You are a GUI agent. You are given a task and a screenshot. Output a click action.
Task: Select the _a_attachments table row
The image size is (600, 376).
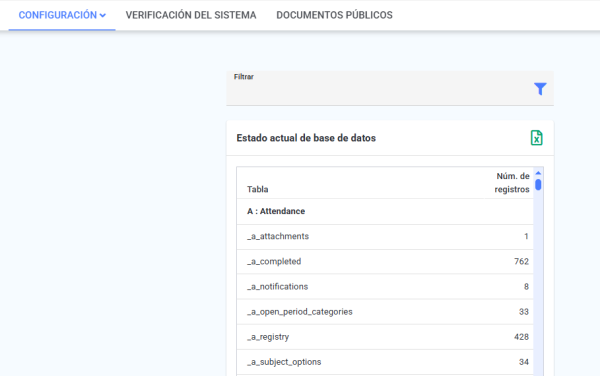click(385, 236)
